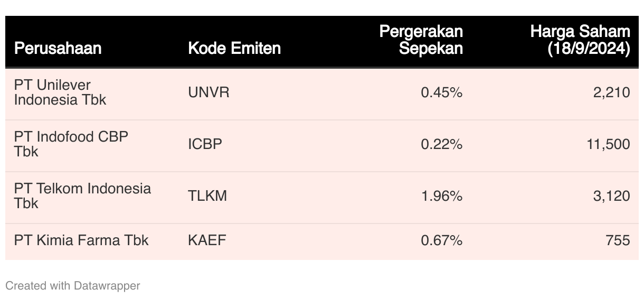The width and height of the screenshot is (644, 298).
Task: Click the 0.22% weekly movement value
Action: pyautogui.click(x=442, y=144)
